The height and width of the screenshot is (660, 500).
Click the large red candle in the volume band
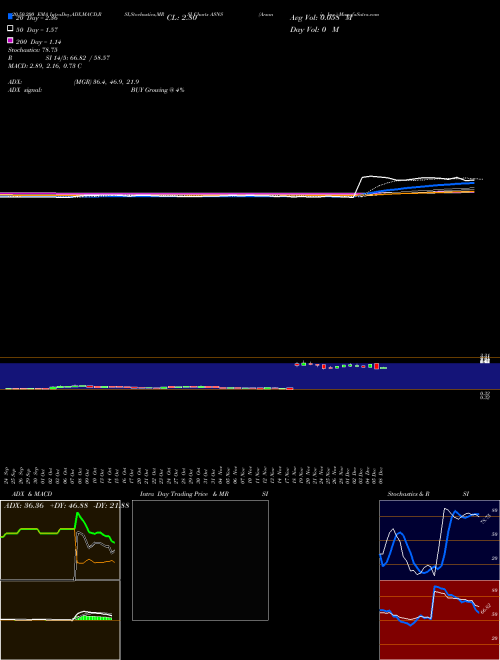point(377,366)
